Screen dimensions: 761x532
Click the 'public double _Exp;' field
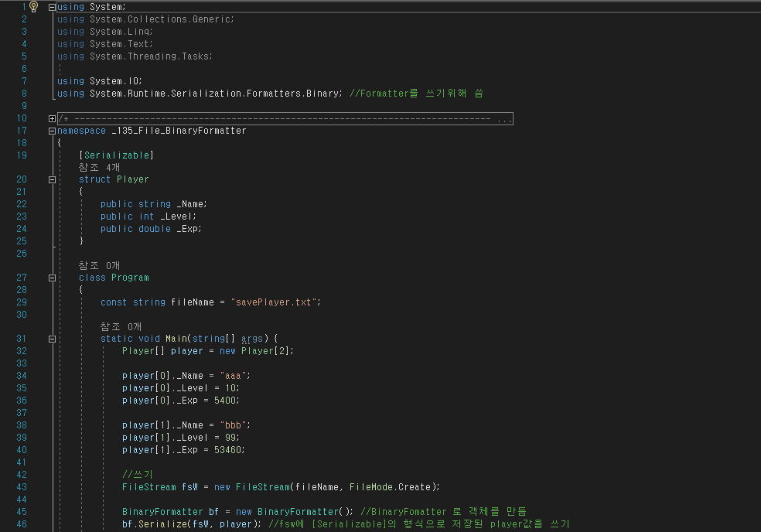[x=151, y=229]
